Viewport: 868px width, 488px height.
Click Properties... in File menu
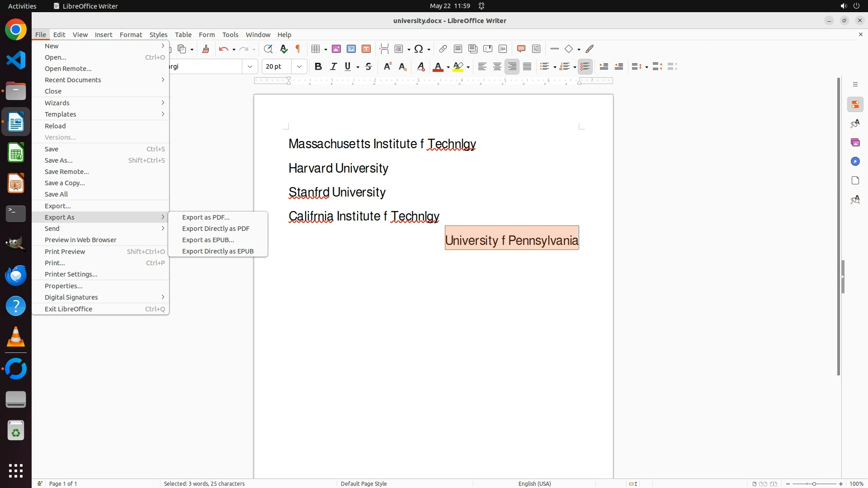(63, 286)
